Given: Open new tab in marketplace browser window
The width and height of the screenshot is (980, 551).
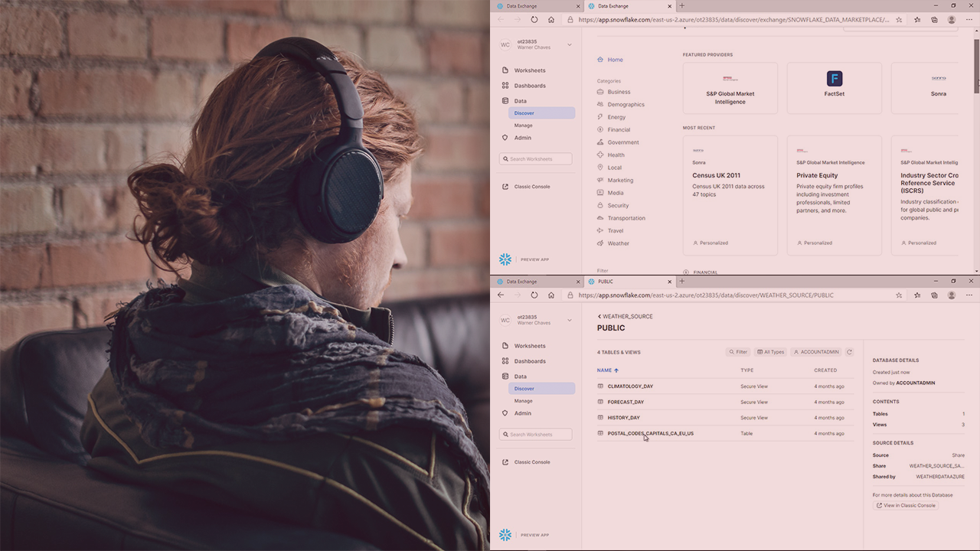Looking at the screenshot, I should pos(682,6).
